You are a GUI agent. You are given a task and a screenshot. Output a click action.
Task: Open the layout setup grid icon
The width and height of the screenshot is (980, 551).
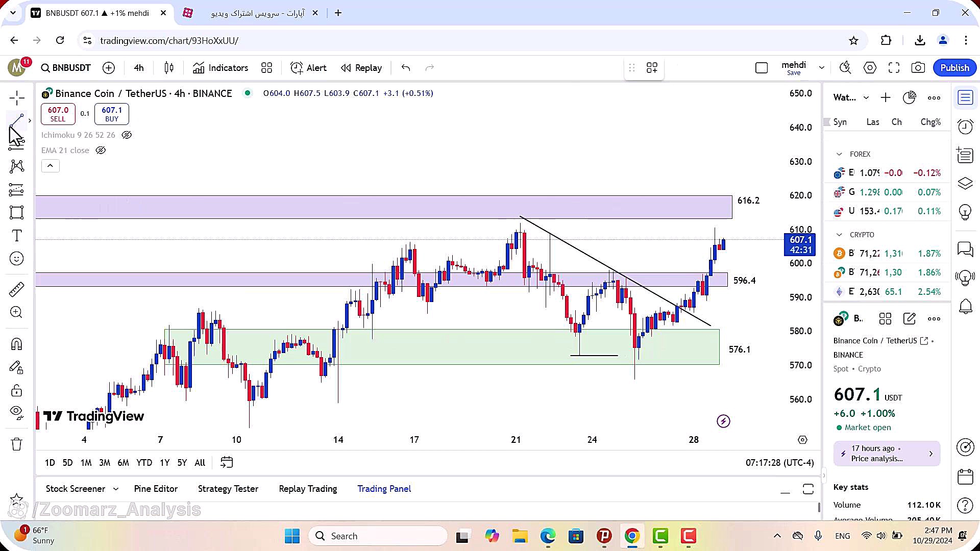(x=652, y=68)
